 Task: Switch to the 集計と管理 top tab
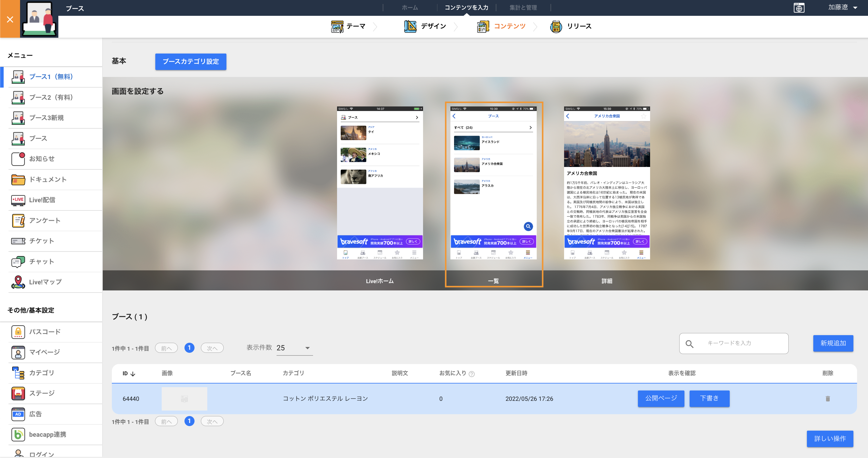(523, 7)
